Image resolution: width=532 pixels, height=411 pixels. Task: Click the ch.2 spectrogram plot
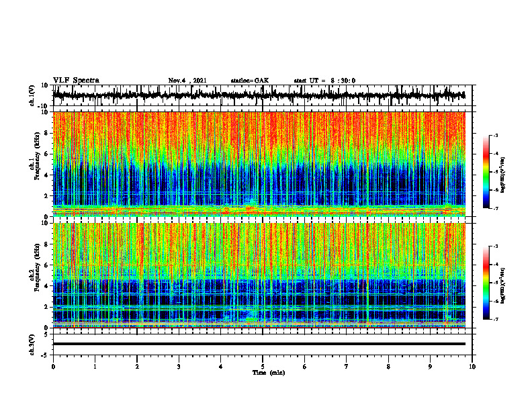pos(259,275)
